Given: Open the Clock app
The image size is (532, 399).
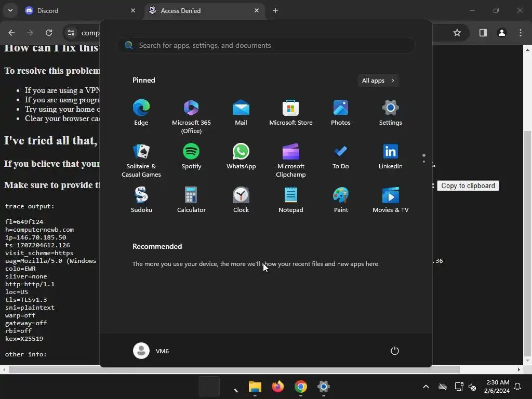Looking at the screenshot, I should tap(241, 201).
